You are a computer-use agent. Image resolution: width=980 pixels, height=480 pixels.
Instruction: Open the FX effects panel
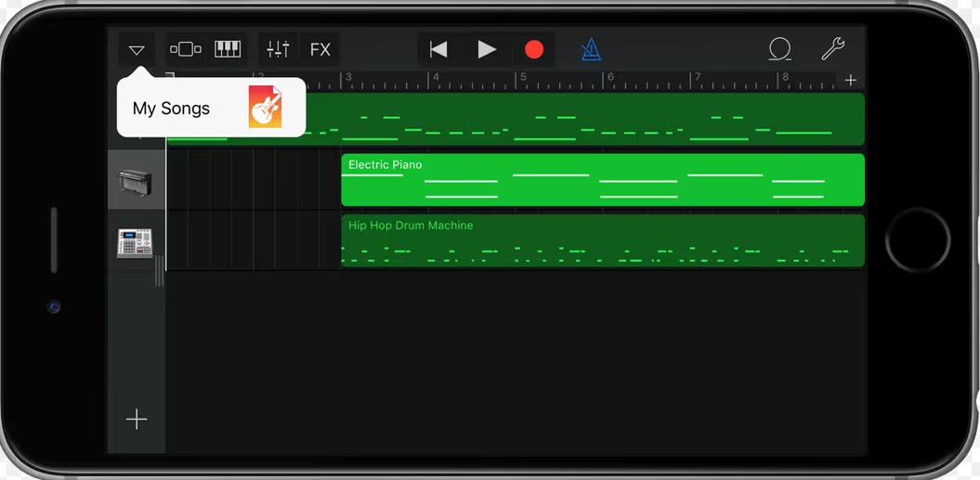(320, 49)
